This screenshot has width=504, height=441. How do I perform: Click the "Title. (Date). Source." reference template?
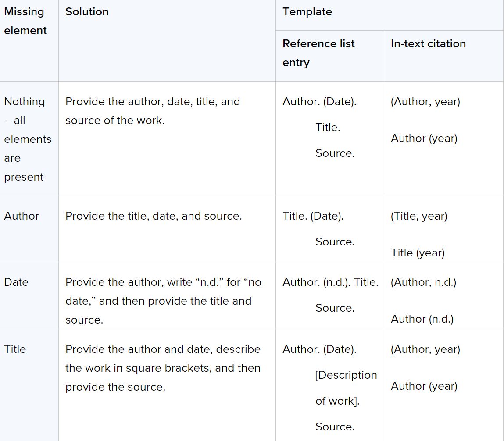[313, 216]
